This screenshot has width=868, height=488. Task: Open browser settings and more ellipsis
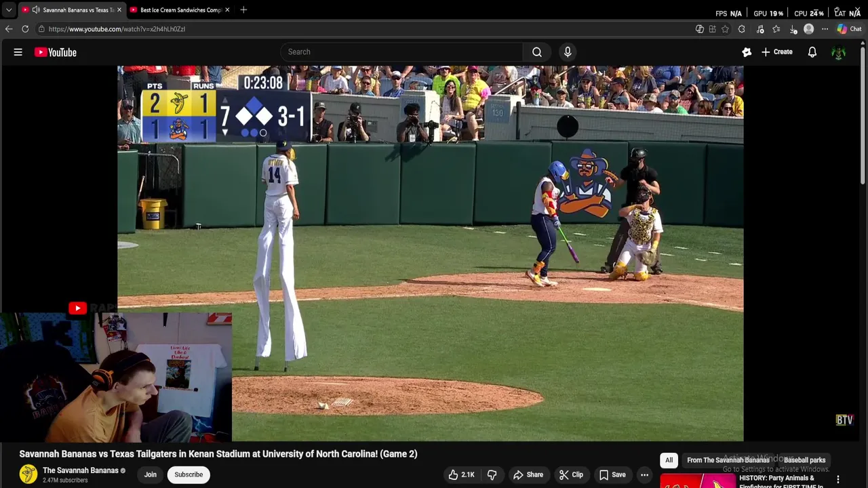tap(825, 29)
